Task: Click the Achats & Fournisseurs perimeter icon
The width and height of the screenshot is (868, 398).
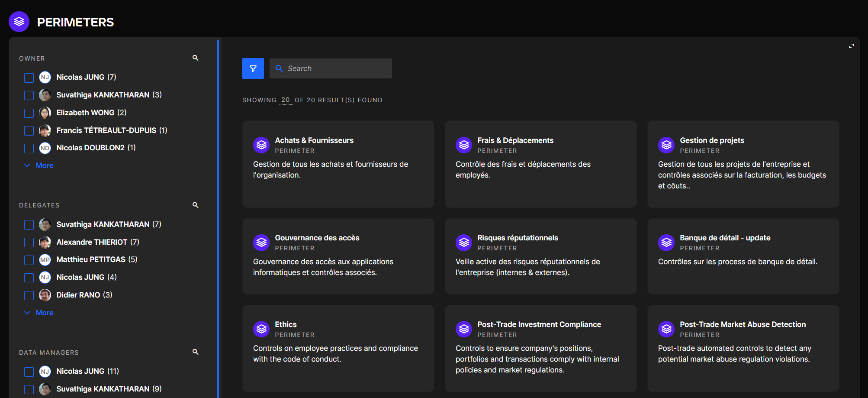Action: click(x=261, y=145)
